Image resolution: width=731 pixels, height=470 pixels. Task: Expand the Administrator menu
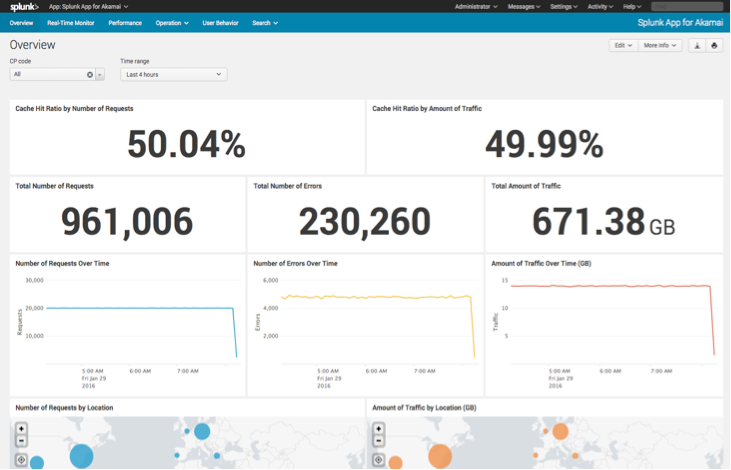pyautogui.click(x=476, y=7)
